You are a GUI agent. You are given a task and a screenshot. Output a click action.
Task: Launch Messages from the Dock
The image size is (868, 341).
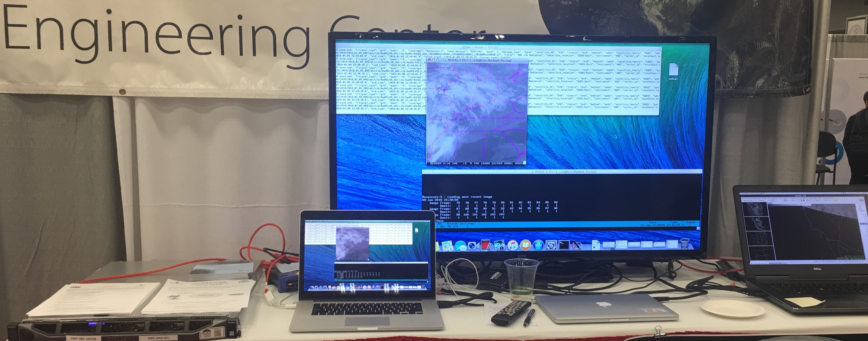[x=461, y=246]
